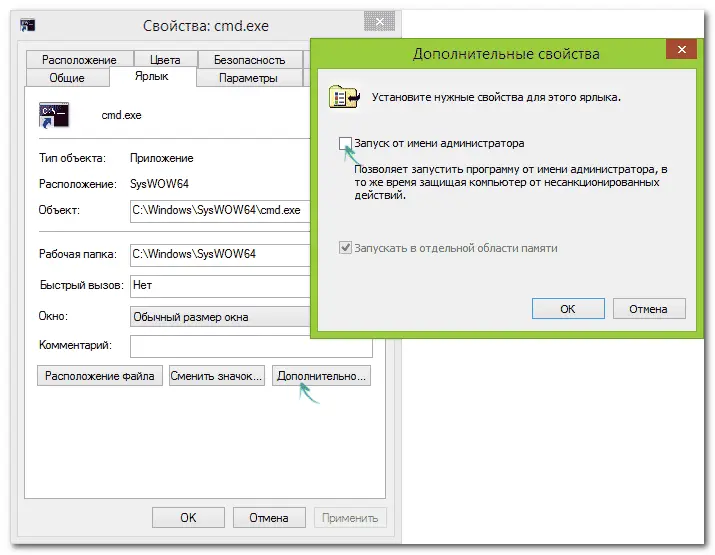Open the "Дополнительно..." settings button
Image resolution: width=715 pixels, height=555 pixels.
click(x=322, y=376)
